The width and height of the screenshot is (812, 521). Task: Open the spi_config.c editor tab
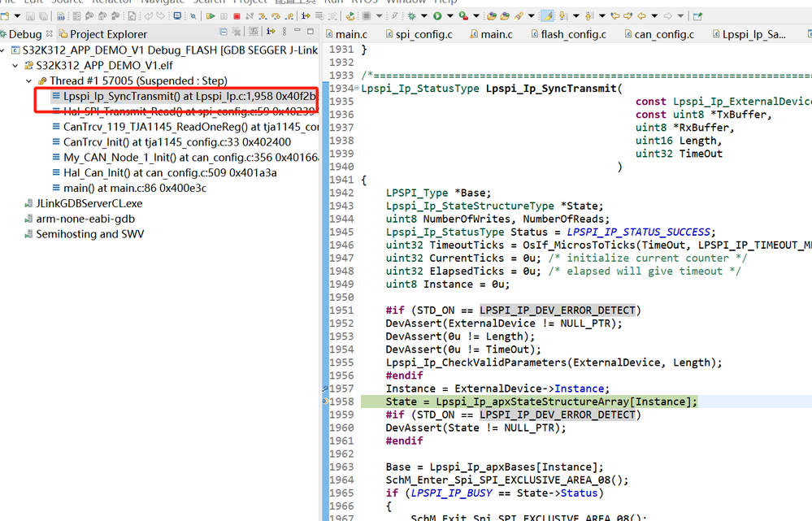click(x=419, y=34)
